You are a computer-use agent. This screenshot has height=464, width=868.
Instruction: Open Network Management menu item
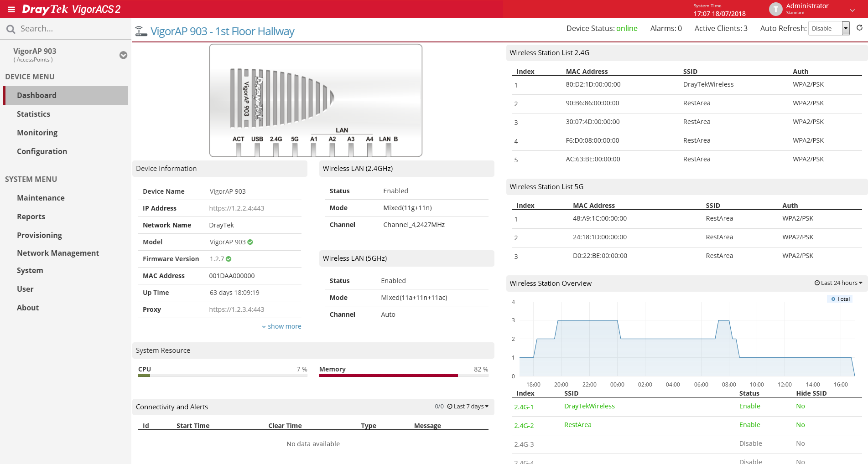(58, 253)
